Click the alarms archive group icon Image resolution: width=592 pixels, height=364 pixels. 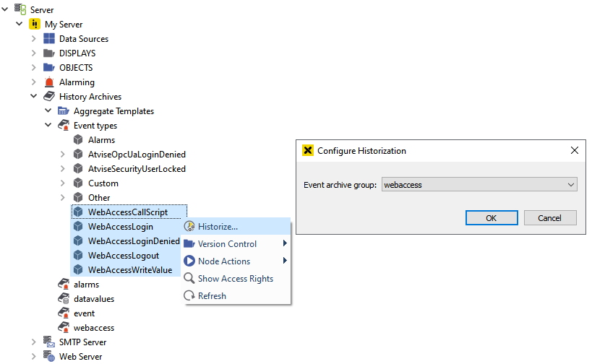[x=64, y=284]
